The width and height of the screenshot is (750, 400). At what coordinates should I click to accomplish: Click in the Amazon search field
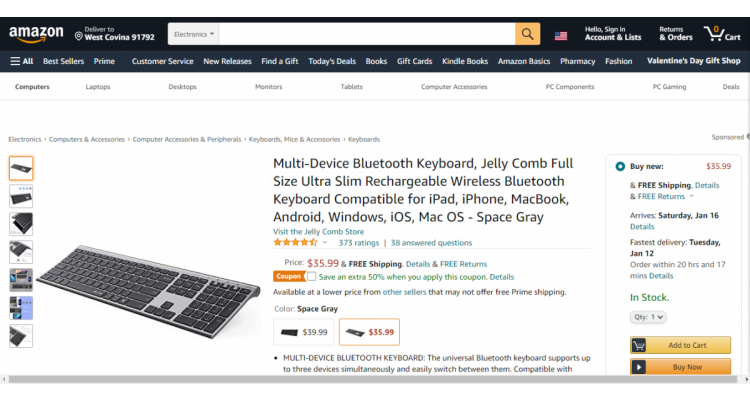[367, 34]
